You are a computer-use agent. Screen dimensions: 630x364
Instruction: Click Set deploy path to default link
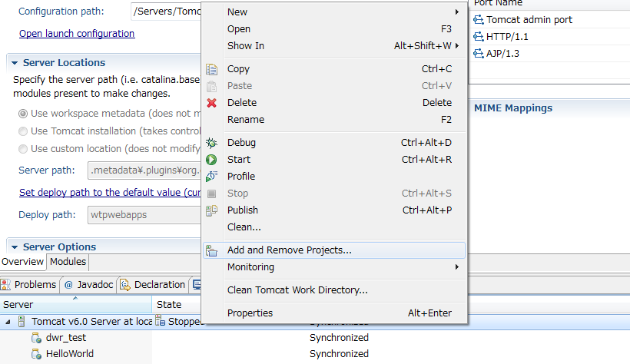click(110, 193)
